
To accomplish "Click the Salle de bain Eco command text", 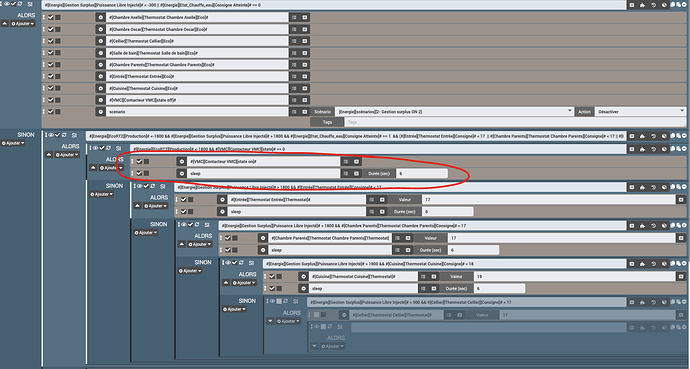I will 154,53.
